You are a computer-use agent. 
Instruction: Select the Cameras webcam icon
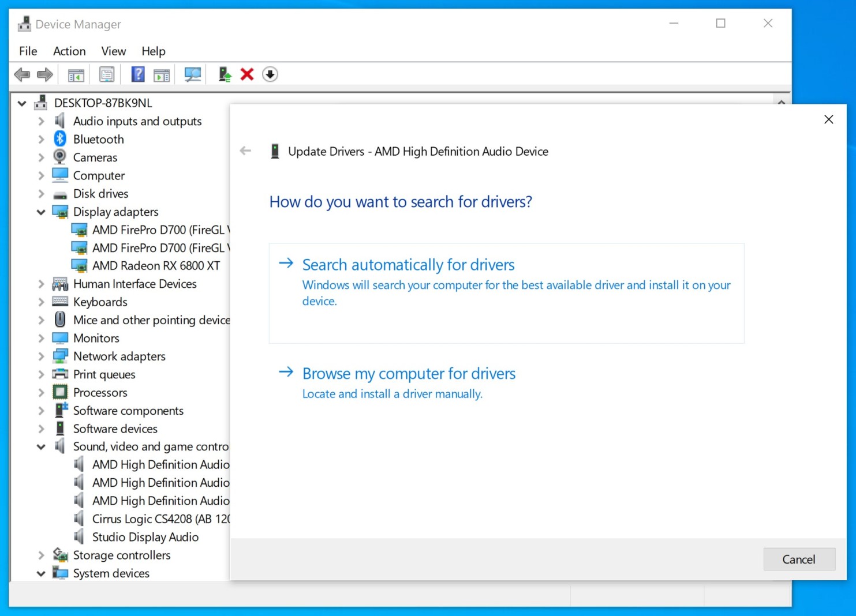click(60, 157)
